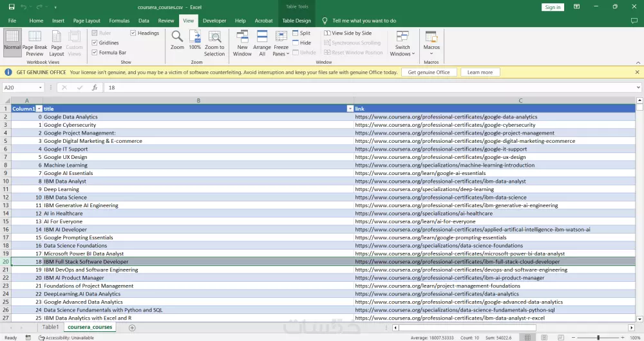Image resolution: width=644 pixels, height=341 pixels.
Task: Uncheck the Formula Bar checkbox
Action: coord(95,53)
